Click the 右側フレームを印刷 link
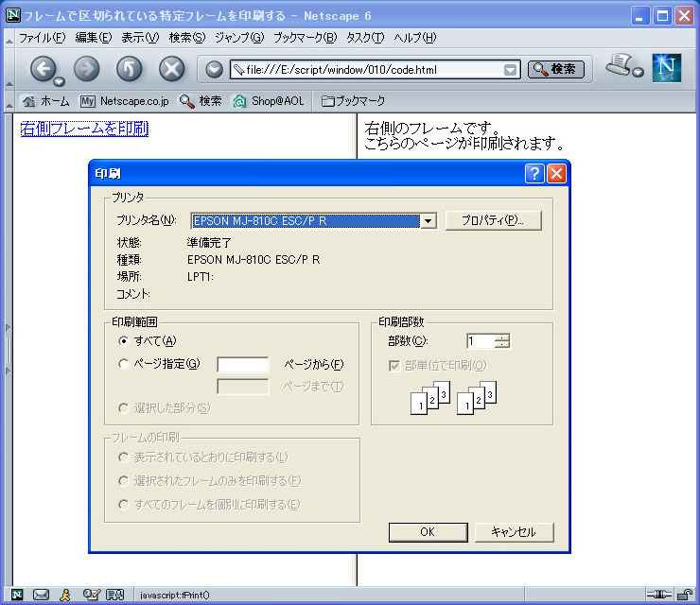This screenshot has width=700, height=605. (84, 129)
